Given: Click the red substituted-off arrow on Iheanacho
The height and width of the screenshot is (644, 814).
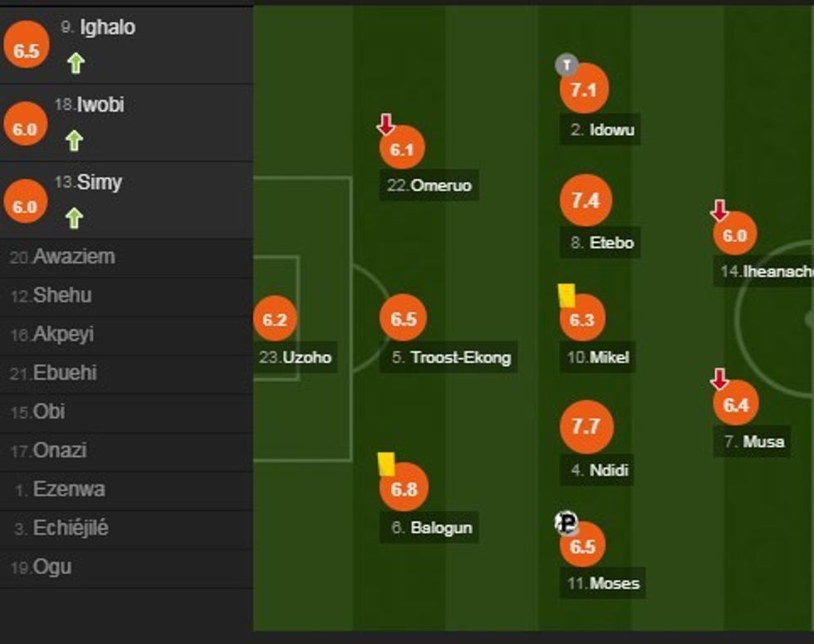Looking at the screenshot, I should coord(719,210).
